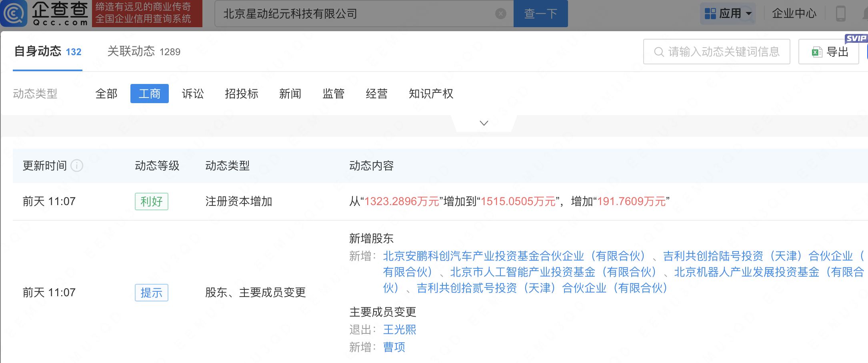Select the 工商 filter
This screenshot has width=868, height=363.
[149, 94]
